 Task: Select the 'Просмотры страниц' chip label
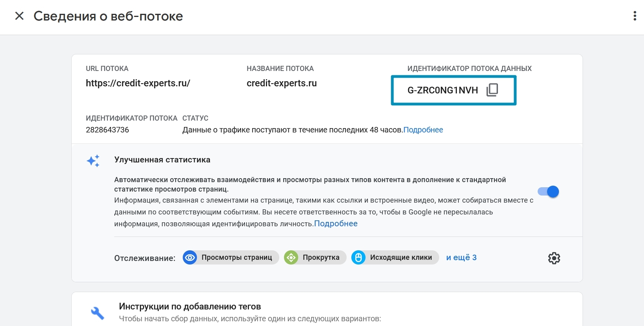[237, 257]
